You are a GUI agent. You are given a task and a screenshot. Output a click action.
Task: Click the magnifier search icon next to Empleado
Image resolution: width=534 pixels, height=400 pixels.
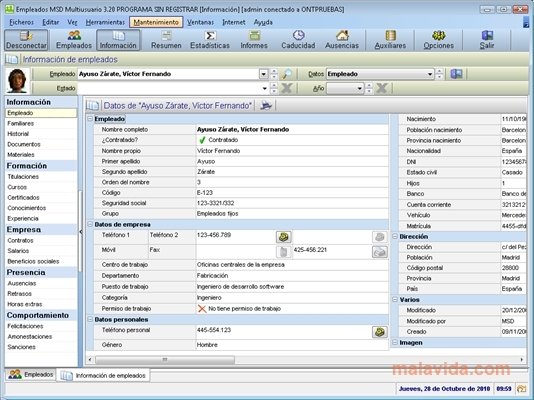pos(287,74)
